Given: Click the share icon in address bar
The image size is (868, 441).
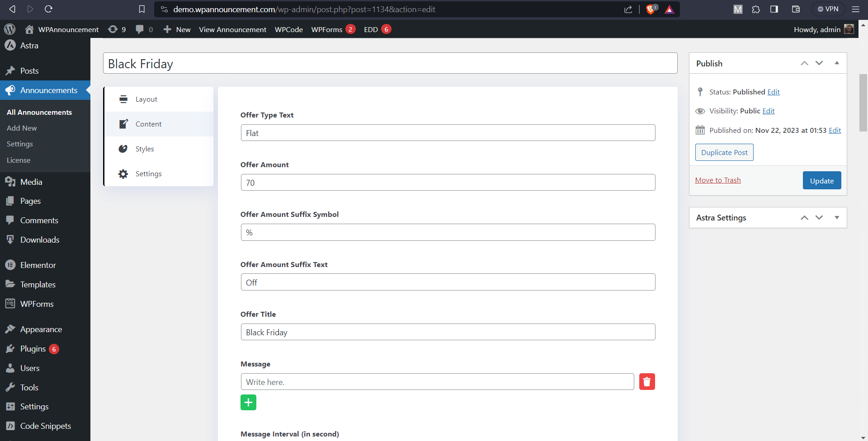Looking at the screenshot, I should click(628, 9).
